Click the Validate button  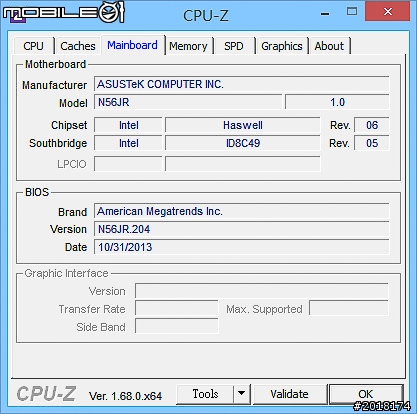289,394
